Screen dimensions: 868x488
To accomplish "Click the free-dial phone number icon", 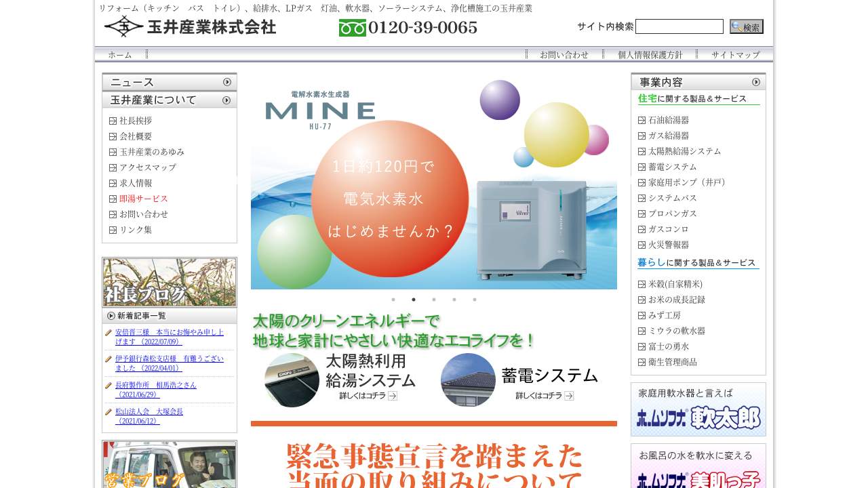I will point(352,28).
